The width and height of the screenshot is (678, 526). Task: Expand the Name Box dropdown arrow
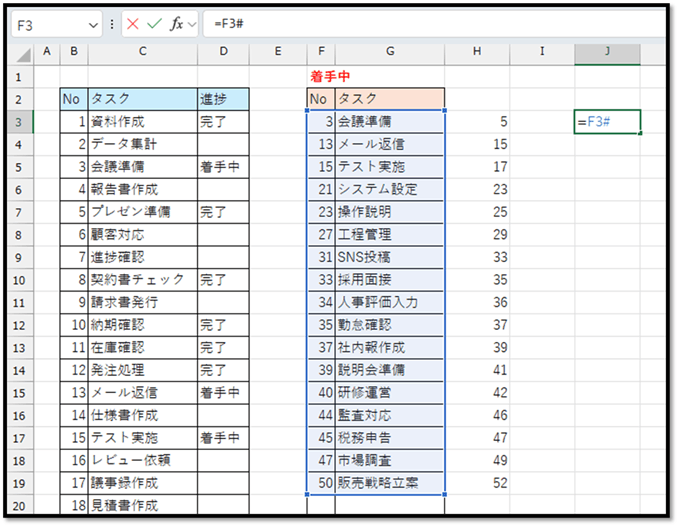[94, 24]
